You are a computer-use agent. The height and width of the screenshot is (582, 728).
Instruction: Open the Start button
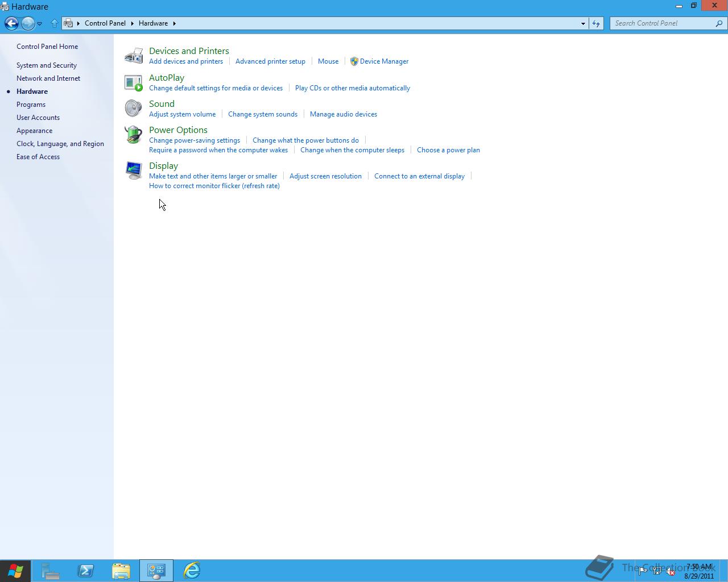[15, 571]
